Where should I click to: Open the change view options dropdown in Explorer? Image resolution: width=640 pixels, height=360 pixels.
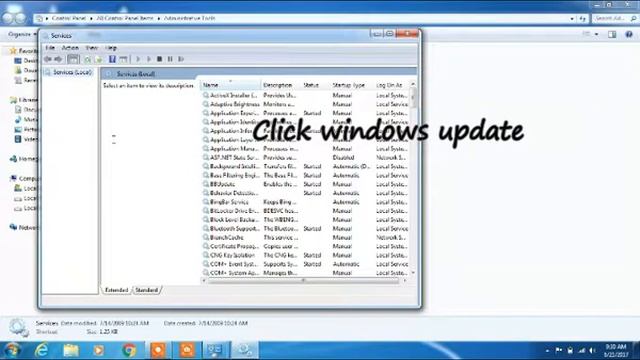[x=597, y=35]
